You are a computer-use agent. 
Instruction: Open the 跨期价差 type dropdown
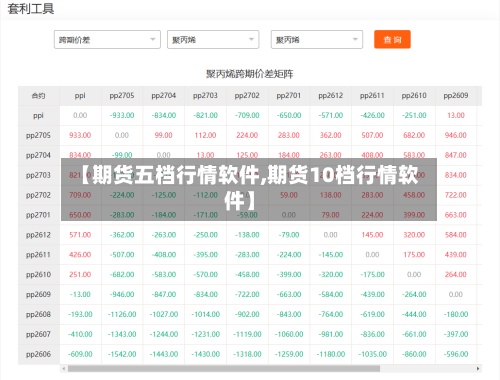[x=107, y=40]
